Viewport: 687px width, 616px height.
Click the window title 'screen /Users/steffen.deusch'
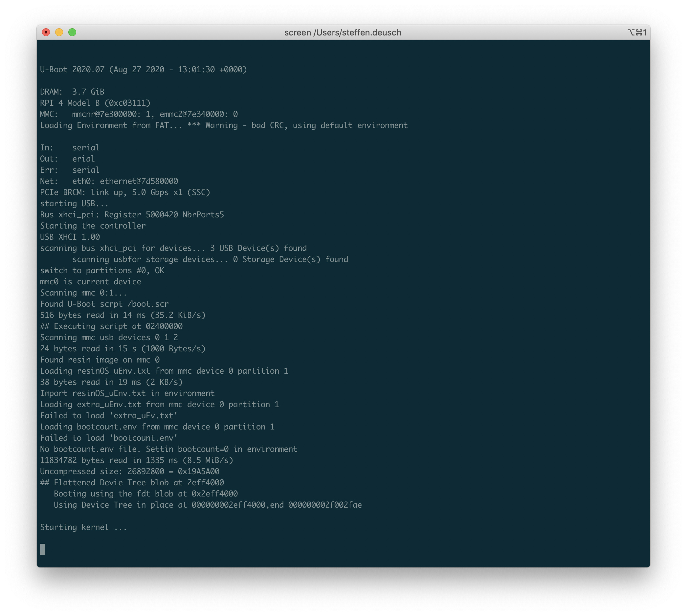click(343, 33)
